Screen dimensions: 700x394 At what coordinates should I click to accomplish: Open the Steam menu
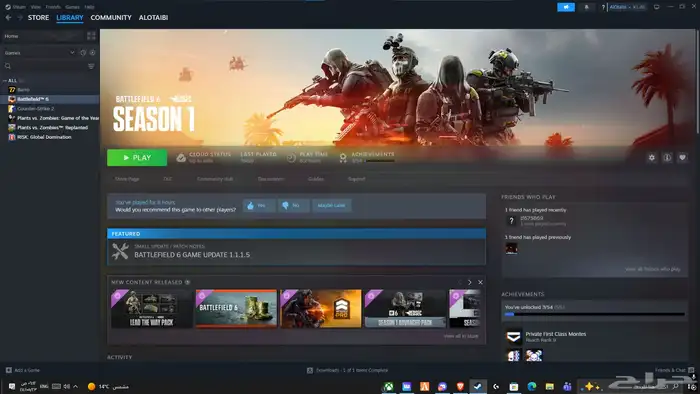point(16,7)
